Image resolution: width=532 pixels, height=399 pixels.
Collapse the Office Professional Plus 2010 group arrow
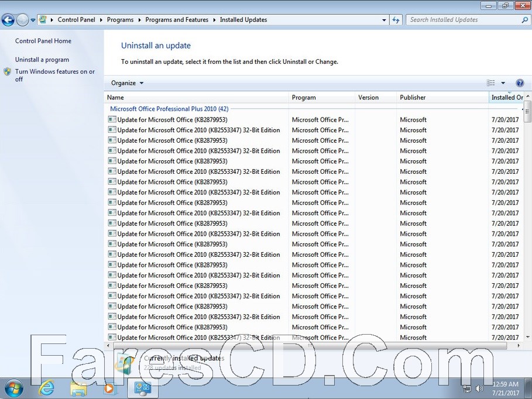point(522,109)
